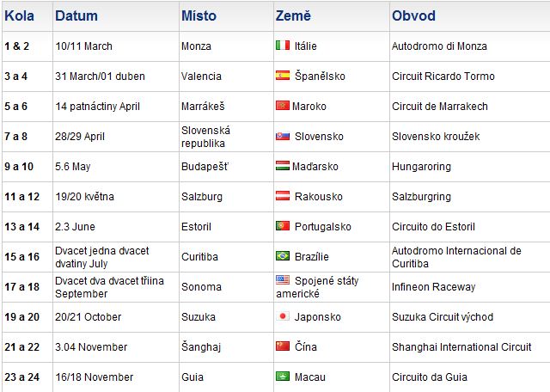
Task: Click the Brazil flag icon
Action: tap(283, 256)
